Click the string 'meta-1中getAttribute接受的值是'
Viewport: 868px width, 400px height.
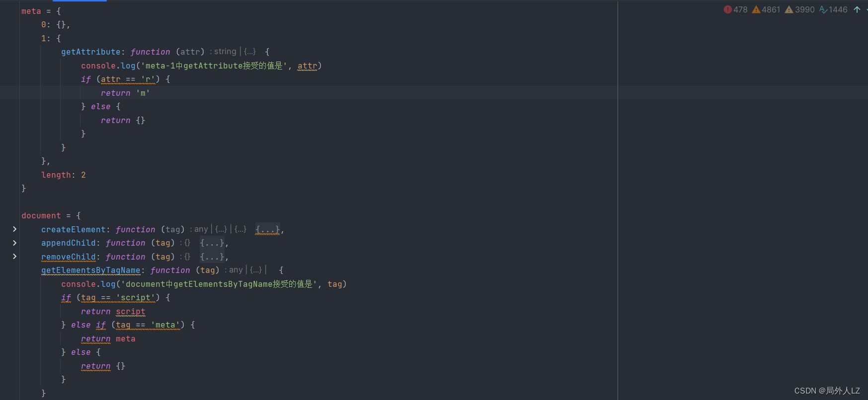tap(214, 66)
